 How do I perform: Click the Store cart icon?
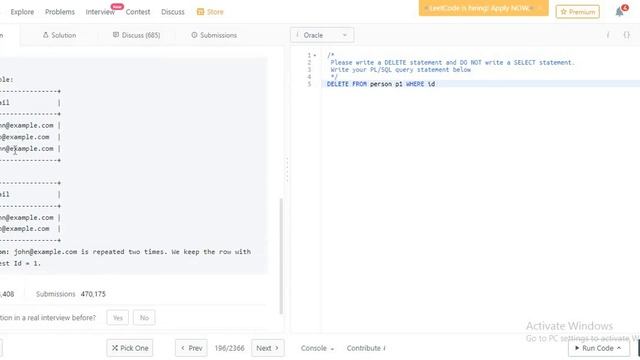tap(200, 12)
